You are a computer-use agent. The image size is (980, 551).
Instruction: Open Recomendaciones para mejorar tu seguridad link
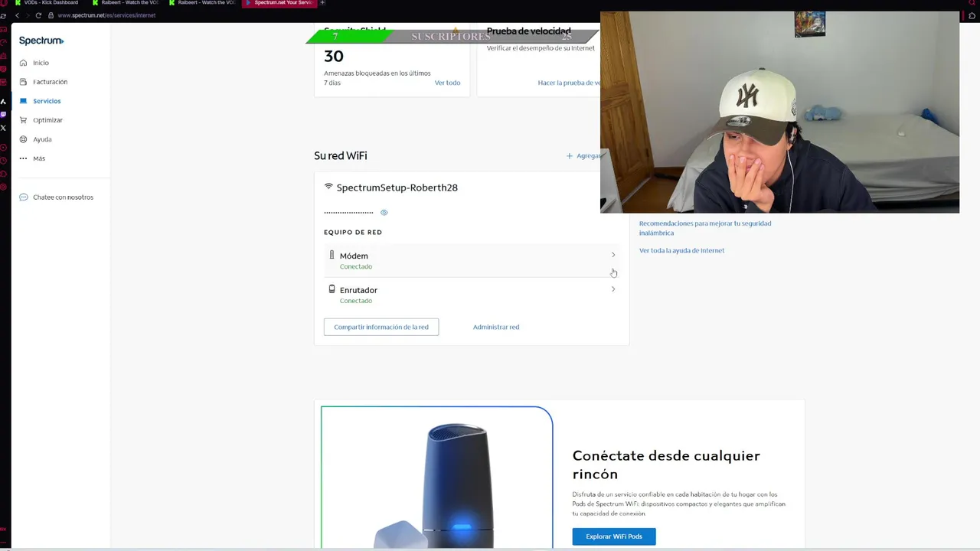tap(705, 228)
